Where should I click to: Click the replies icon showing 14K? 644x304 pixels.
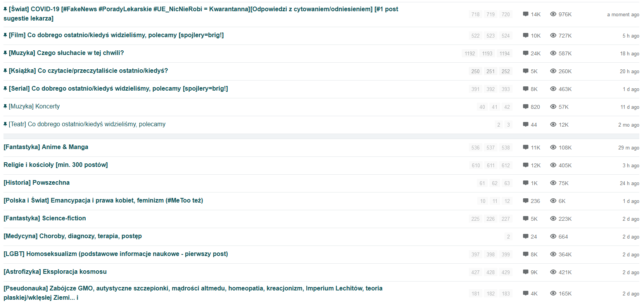[x=526, y=14]
